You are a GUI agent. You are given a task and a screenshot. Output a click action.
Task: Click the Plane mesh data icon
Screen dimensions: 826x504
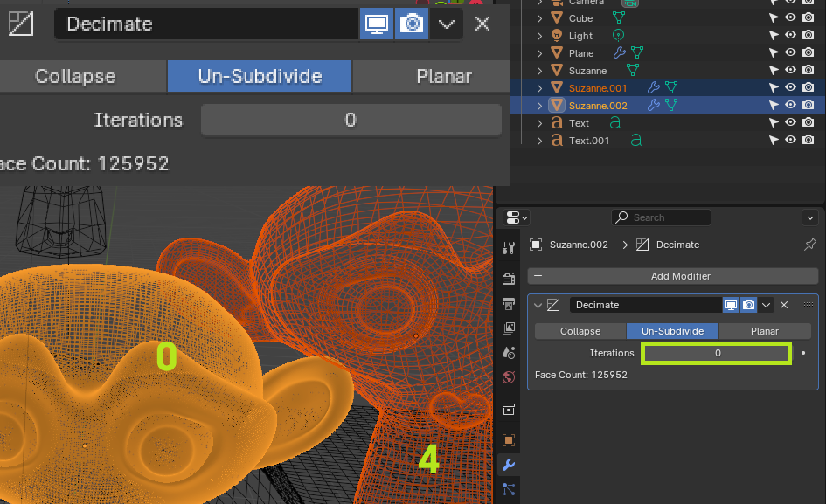point(637,52)
